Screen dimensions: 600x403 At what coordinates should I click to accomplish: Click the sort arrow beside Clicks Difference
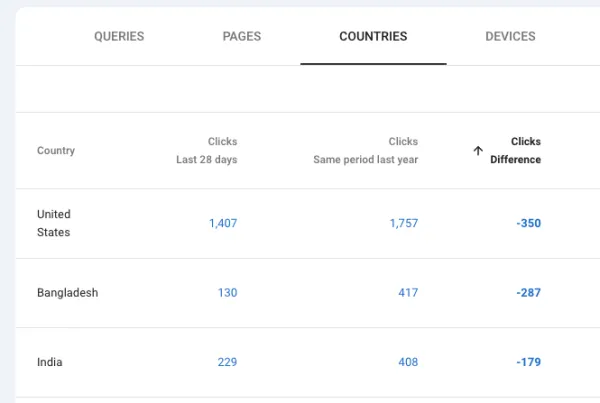pos(478,150)
